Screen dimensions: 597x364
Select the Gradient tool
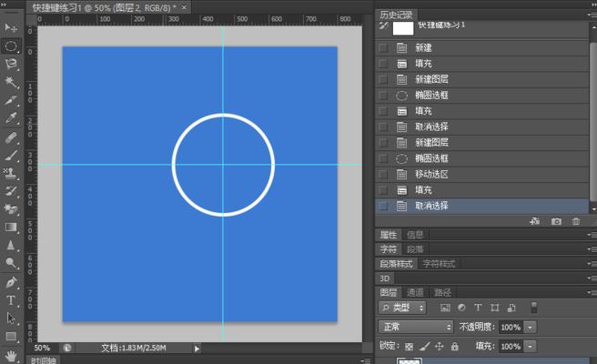point(11,227)
